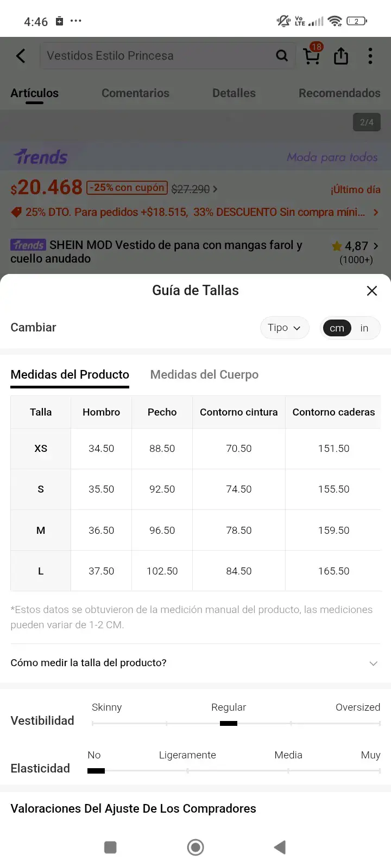
Task: Tap the -25% con cupón label
Action: point(127,188)
